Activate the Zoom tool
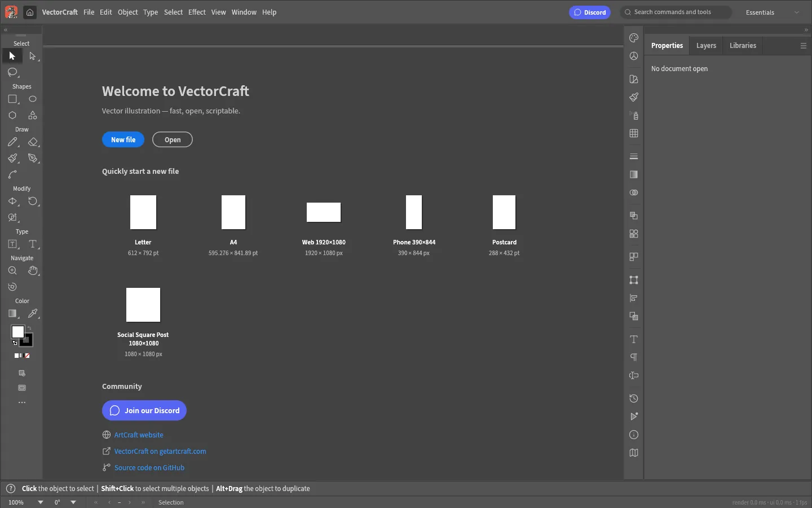The image size is (812, 508). [12, 271]
